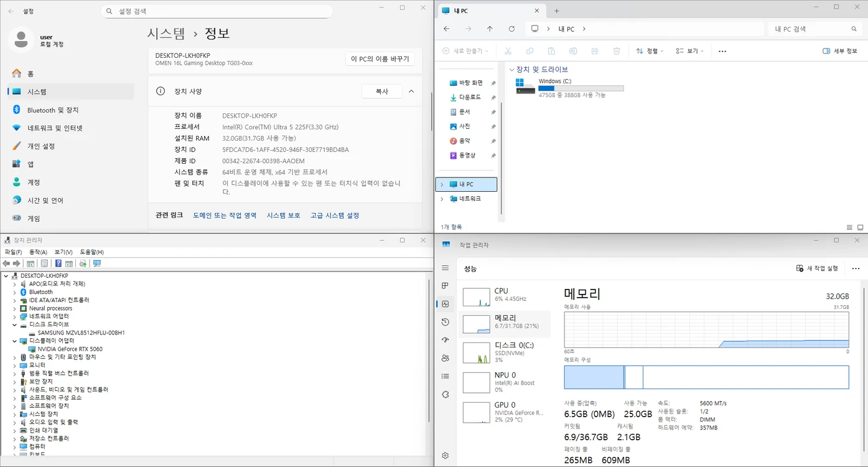Go back in the Settings window
The width and height of the screenshot is (868, 467).
[11, 11]
